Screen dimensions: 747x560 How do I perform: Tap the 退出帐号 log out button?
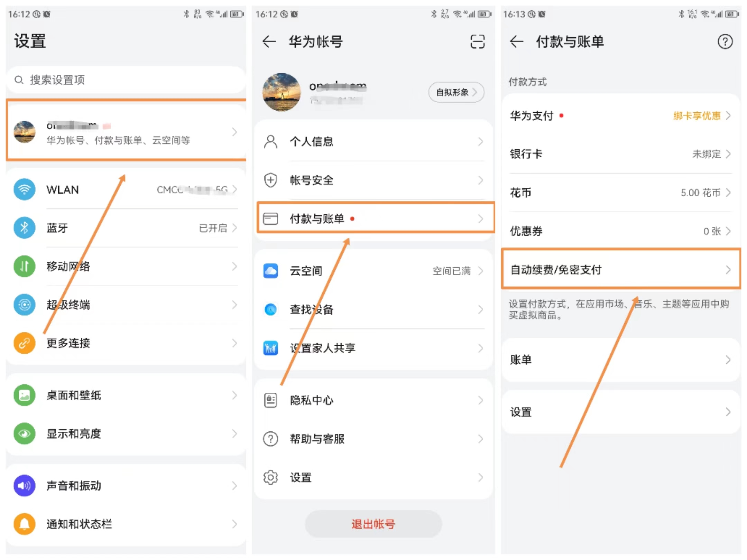click(x=373, y=524)
